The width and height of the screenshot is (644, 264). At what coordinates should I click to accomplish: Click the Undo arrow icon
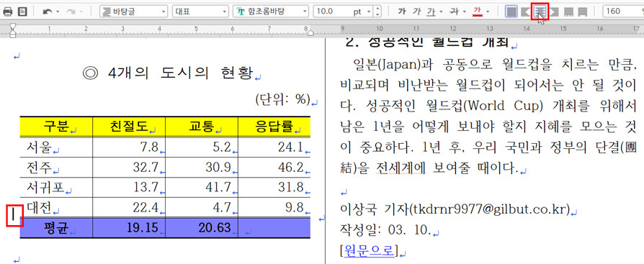pos(48,12)
